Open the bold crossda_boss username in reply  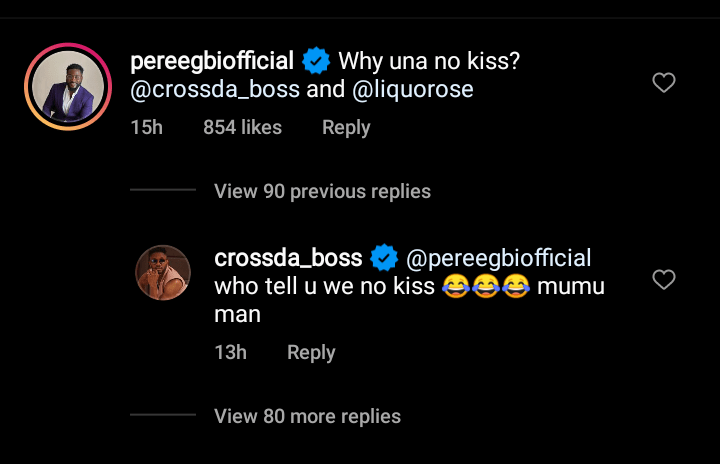click(288, 259)
